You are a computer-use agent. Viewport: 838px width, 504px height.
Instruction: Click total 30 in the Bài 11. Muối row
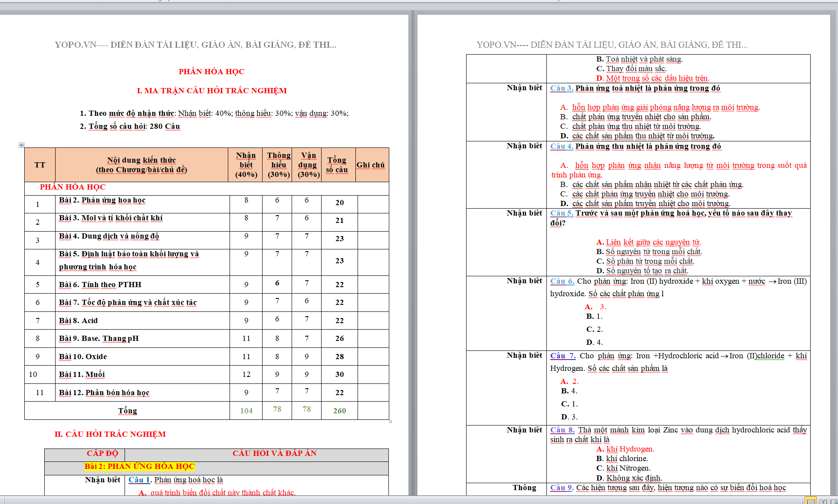click(x=339, y=374)
